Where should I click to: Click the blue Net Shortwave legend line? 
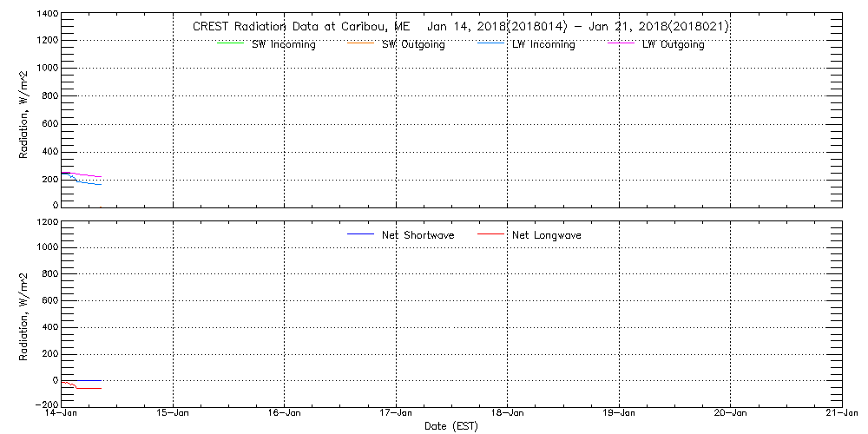coord(360,234)
